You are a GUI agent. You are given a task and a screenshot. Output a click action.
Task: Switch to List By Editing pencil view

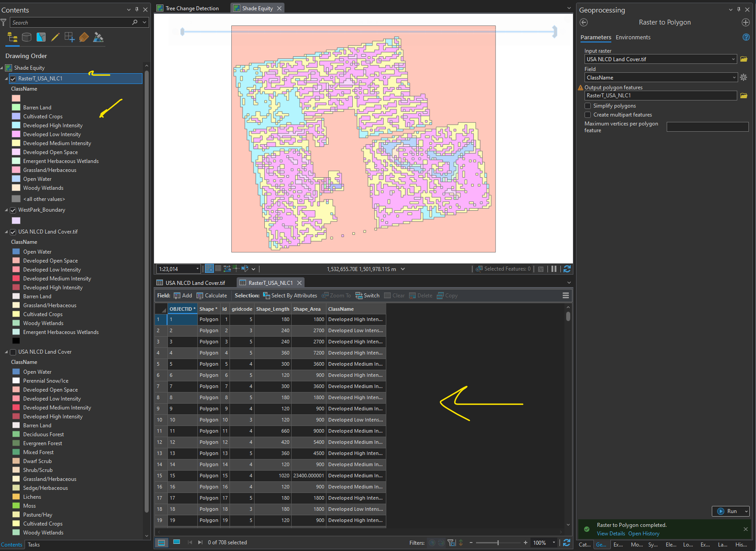coord(55,38)
